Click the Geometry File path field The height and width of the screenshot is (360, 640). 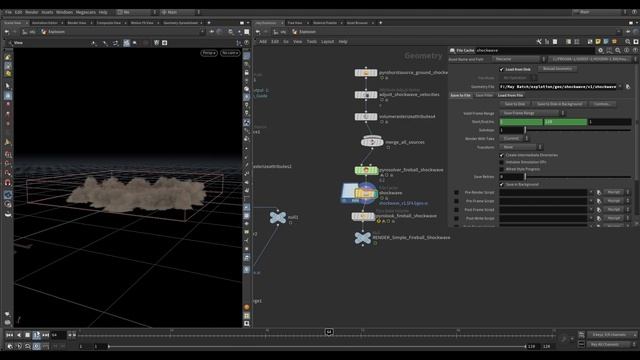coord(558,87)
